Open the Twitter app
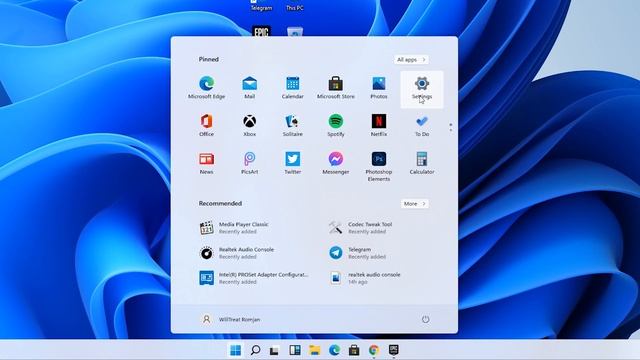 [x=293, y=163]
